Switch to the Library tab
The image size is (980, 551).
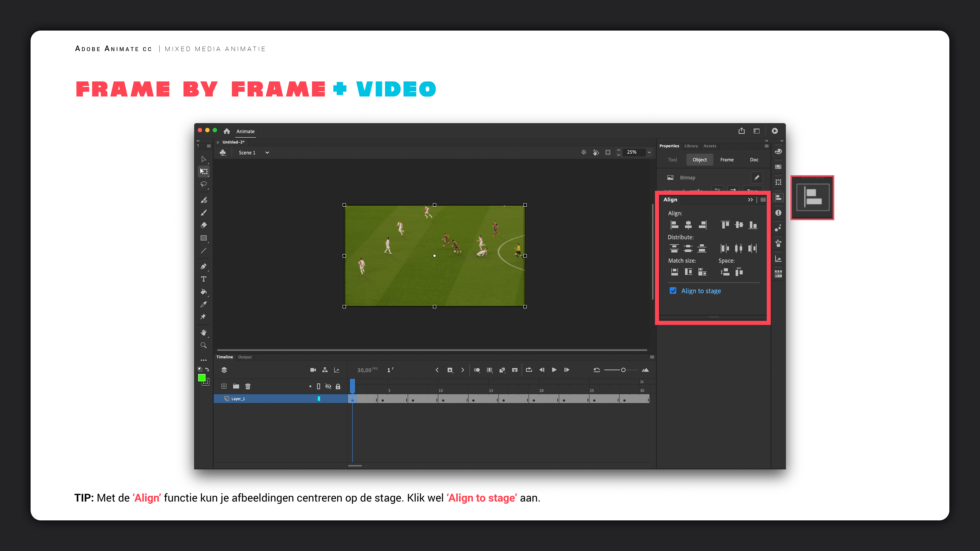[x=691, y=146]
